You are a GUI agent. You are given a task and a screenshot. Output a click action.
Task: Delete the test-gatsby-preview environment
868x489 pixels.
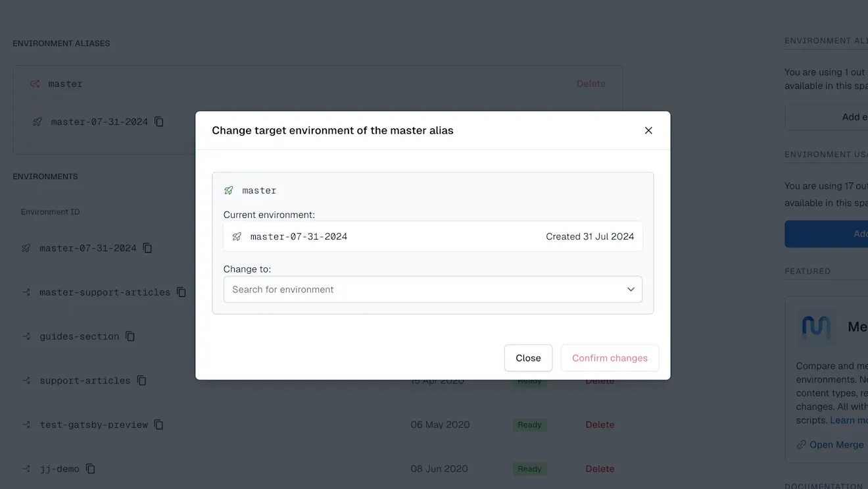(x=600, y=425)
